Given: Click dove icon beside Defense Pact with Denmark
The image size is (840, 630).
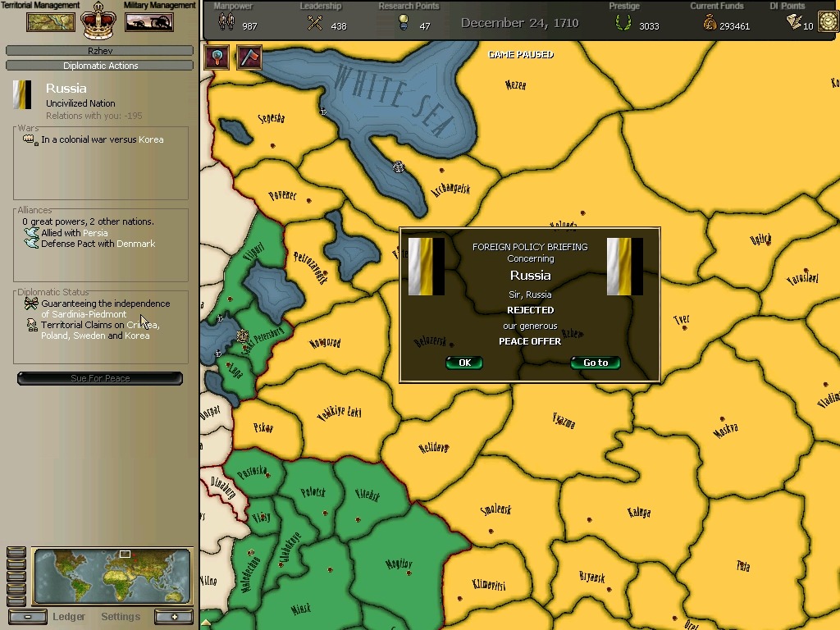Looking at the screenshot, I should point(32,243).
